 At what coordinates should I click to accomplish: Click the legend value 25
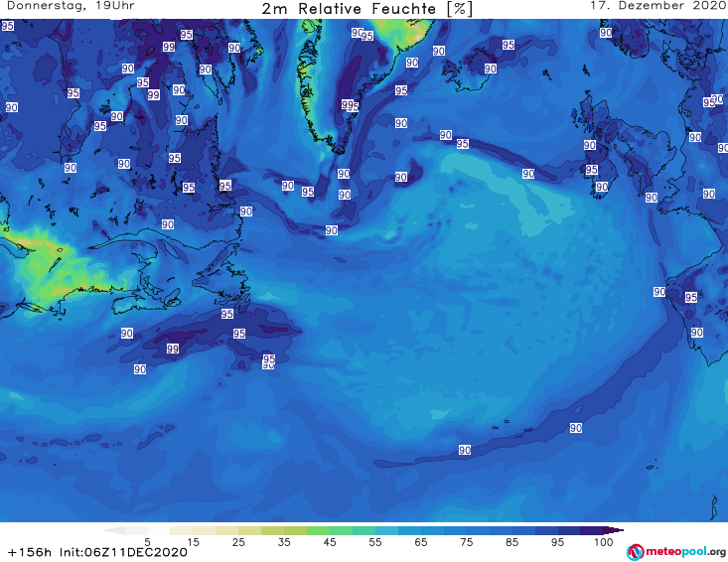(x=238, y=542)
